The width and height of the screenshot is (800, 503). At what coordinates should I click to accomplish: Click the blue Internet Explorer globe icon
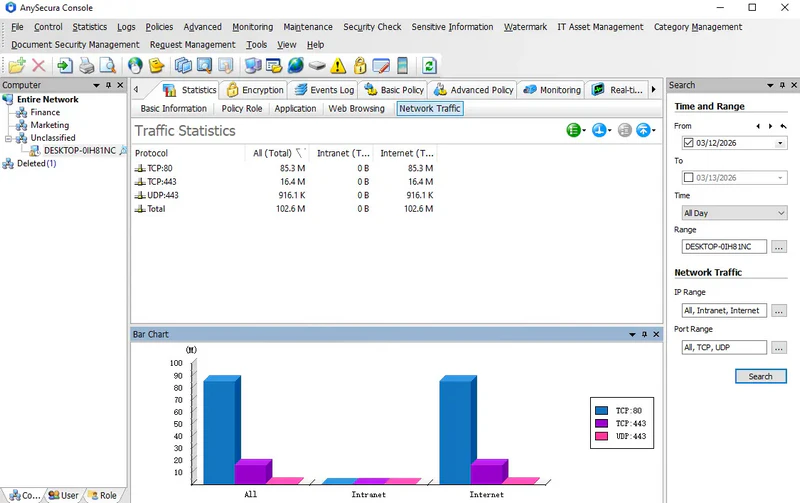[x=295, y=66]
